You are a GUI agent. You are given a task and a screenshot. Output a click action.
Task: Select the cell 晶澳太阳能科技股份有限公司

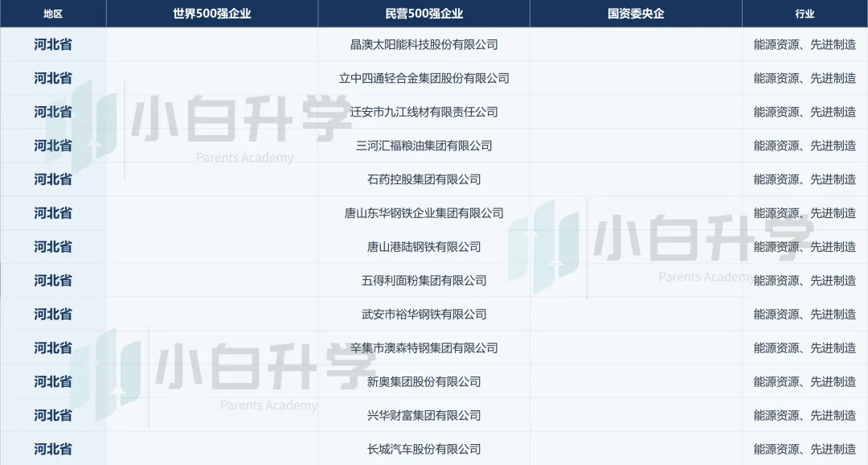pos(424,44)
